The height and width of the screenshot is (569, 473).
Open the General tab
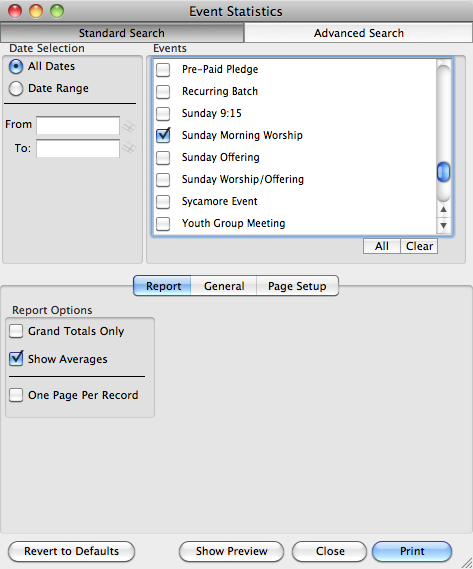pyautogui.click(x=224, y=286)
